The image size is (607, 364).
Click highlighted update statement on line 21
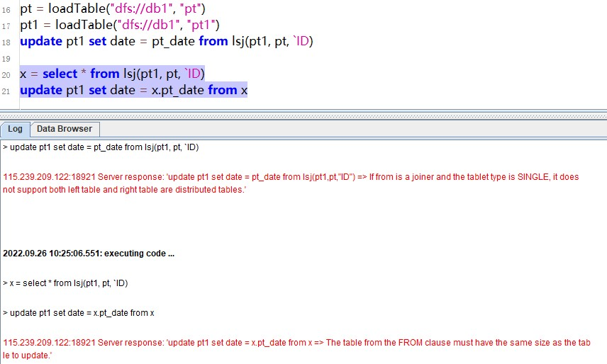(x=133, y=90)
